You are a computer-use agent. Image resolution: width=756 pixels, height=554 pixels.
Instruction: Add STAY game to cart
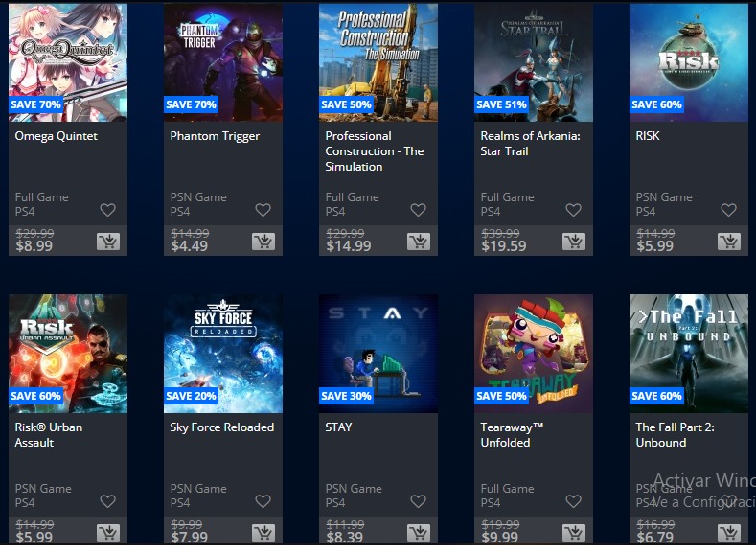pos(419,533)
